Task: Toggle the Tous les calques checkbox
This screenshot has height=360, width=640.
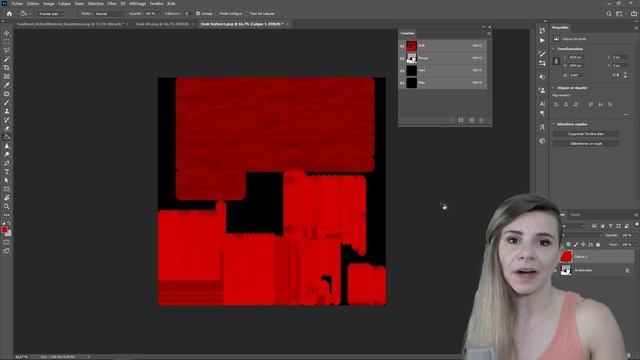Action: tap(247, 13)
